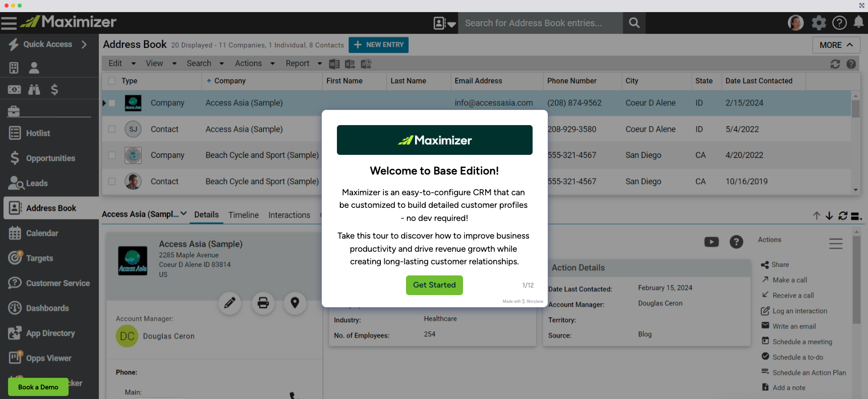Click the user profile avatar
The width and height of the screenshot is (868, 399).
(795, 23)
